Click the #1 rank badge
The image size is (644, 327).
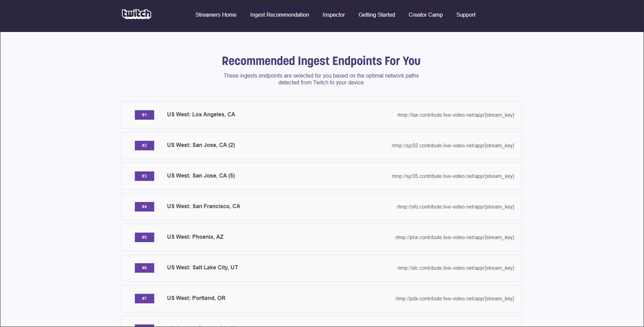click(144, 115)
